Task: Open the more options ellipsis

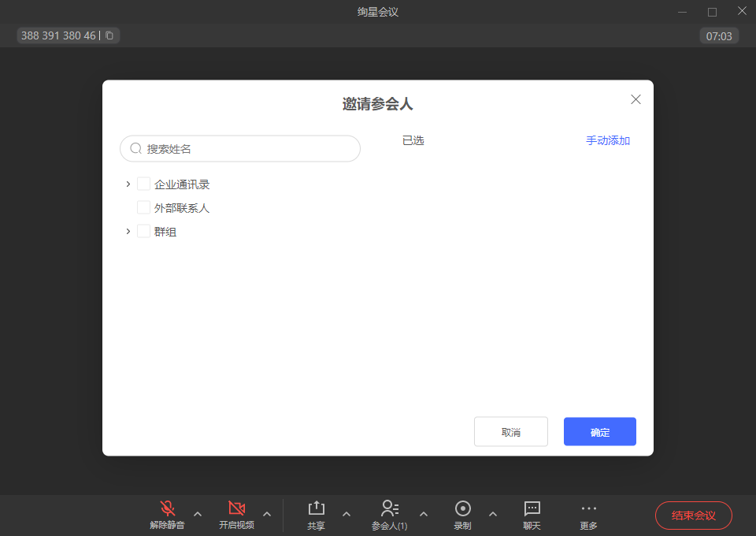Action: 589,508
